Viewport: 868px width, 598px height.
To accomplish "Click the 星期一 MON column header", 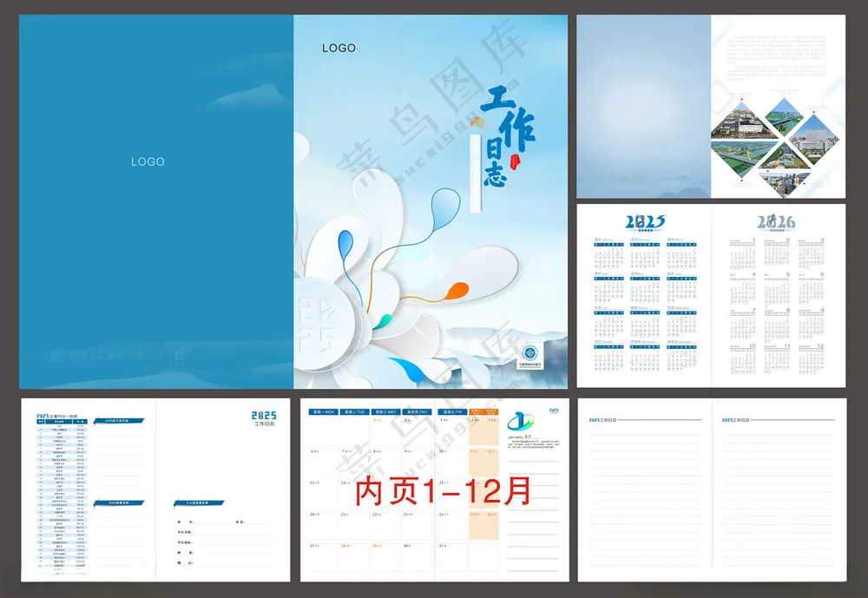I will (324, 412).
